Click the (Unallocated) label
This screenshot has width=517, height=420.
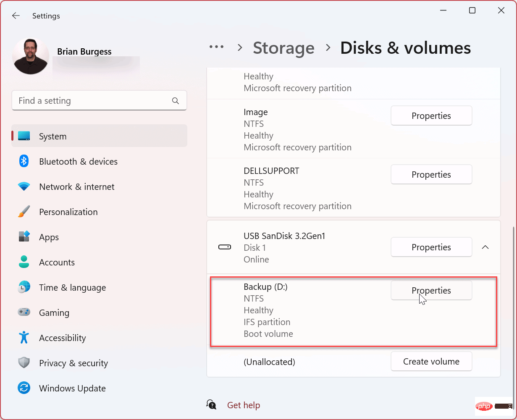coord(269,362)
